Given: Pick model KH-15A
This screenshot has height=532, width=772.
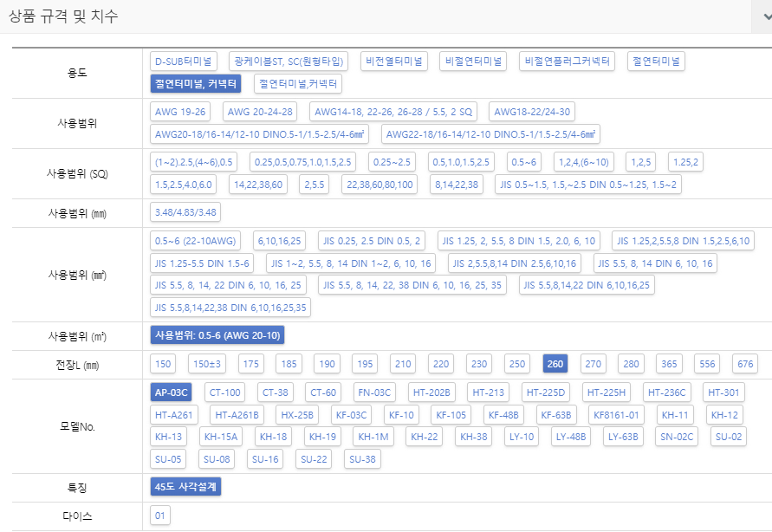Looking at the screenshot, I should click(221, 437).
